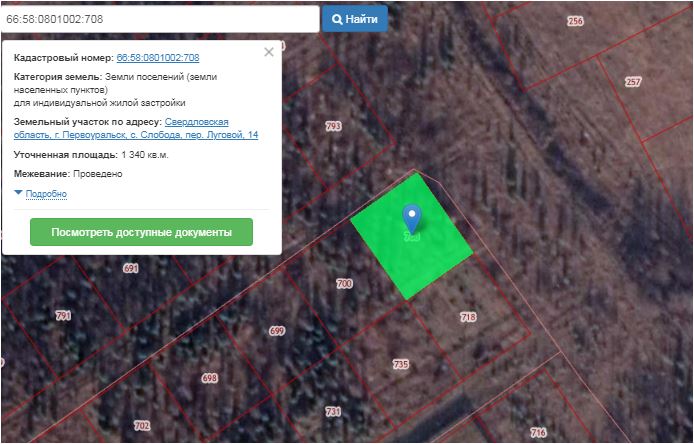694x444 pixels.
Task: Select parcel labeled 793 on map
Action: pyautogui.click(x=333, y=126)
